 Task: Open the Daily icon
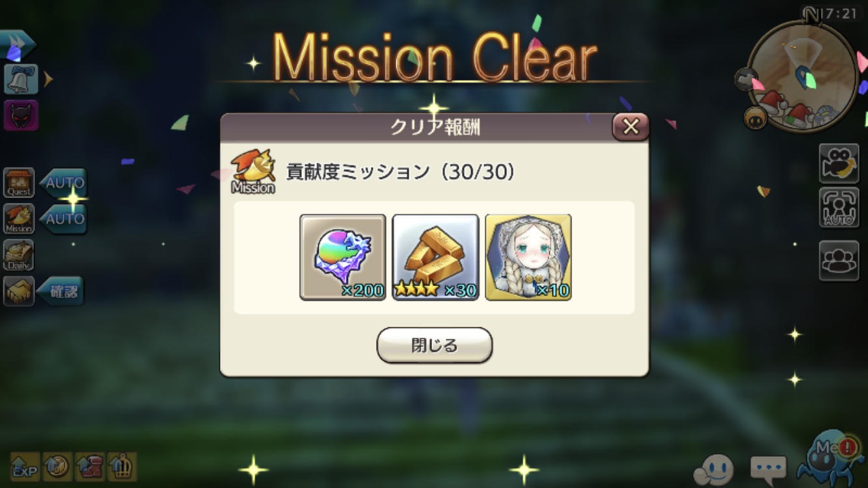tap(19, 255)
